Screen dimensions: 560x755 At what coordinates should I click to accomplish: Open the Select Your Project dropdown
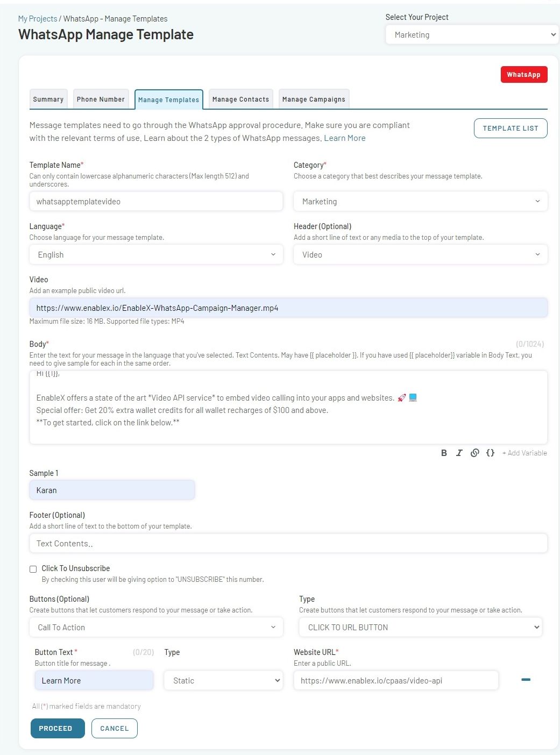(471, 35)
